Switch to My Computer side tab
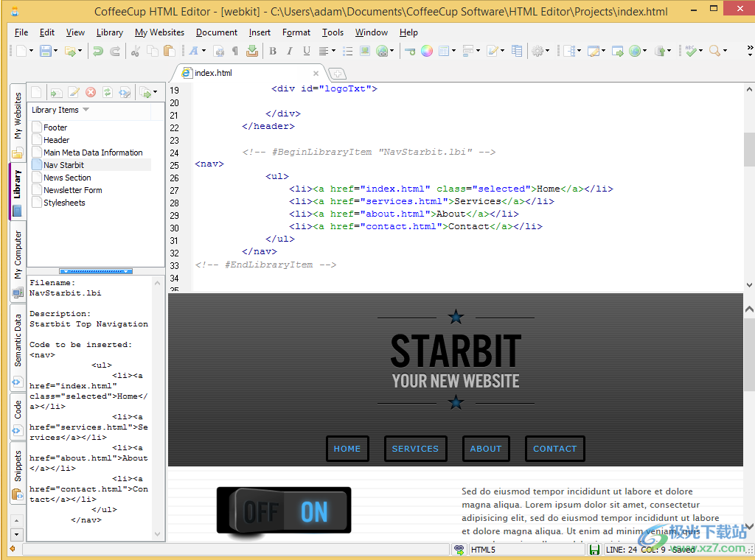This screenshot has width=755, height=560. coord(18,262)
